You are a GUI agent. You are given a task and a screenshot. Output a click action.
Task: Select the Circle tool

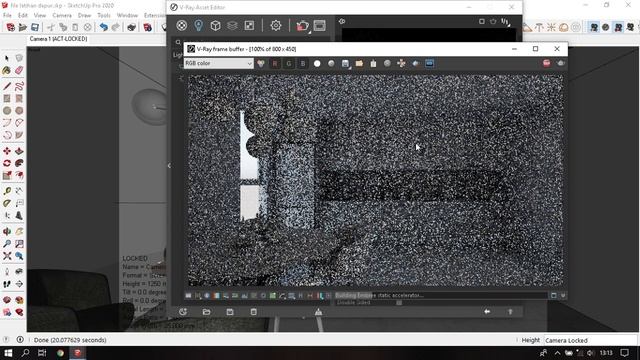7,111
